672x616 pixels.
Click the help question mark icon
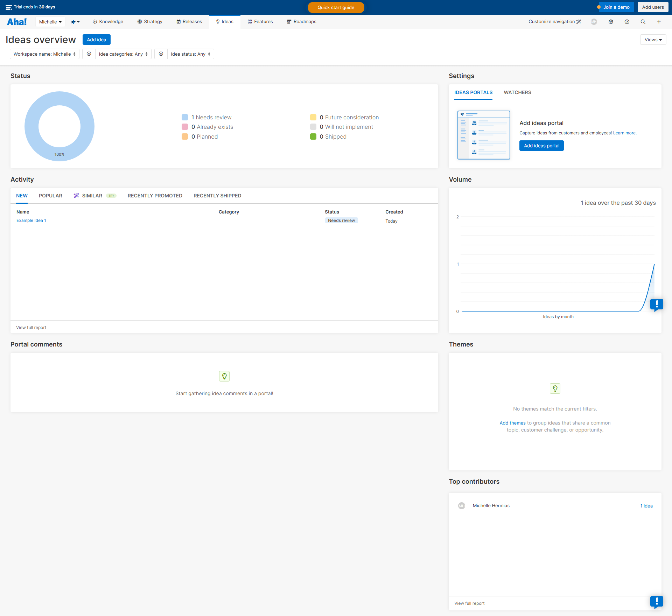click(x=627, y=22)
